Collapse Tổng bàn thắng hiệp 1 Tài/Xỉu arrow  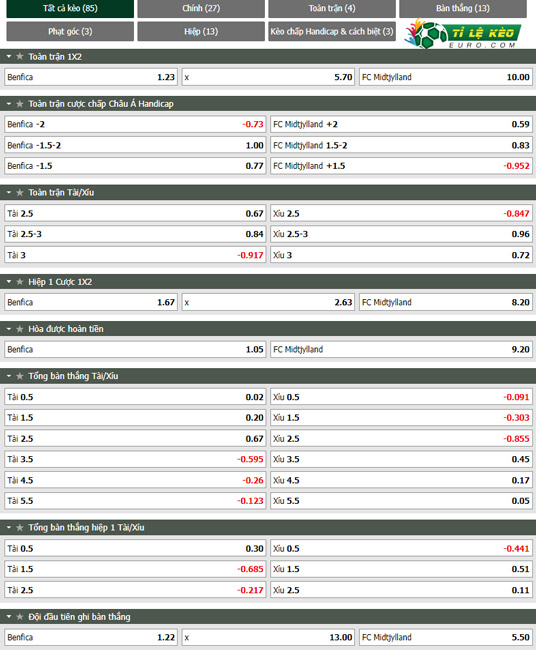point(9,528)
